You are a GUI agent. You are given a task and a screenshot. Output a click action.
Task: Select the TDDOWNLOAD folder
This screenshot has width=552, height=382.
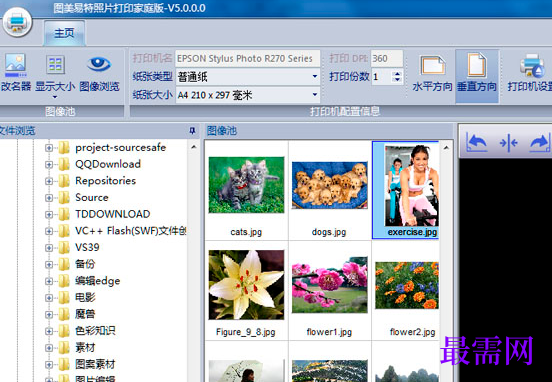[x=112, y=214]
